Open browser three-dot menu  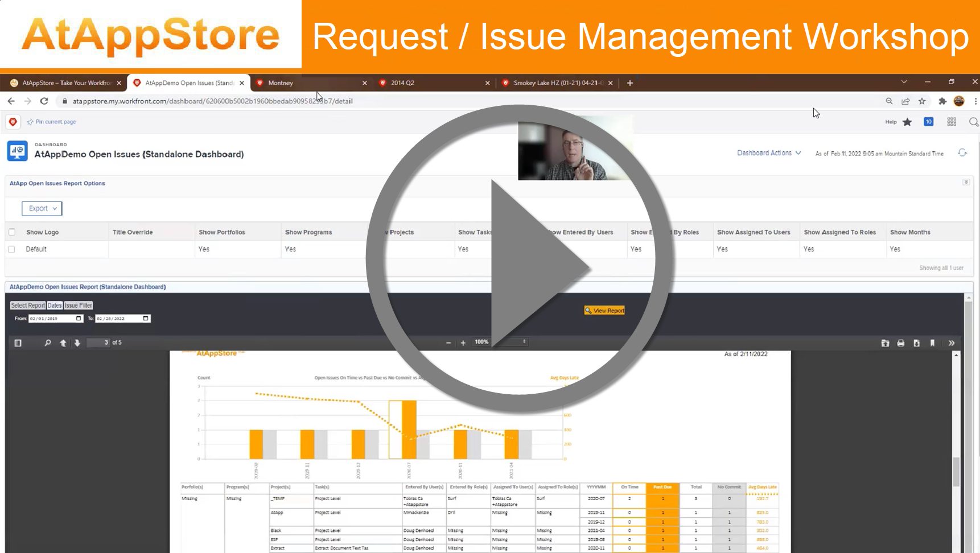click(x=975, y=101)
